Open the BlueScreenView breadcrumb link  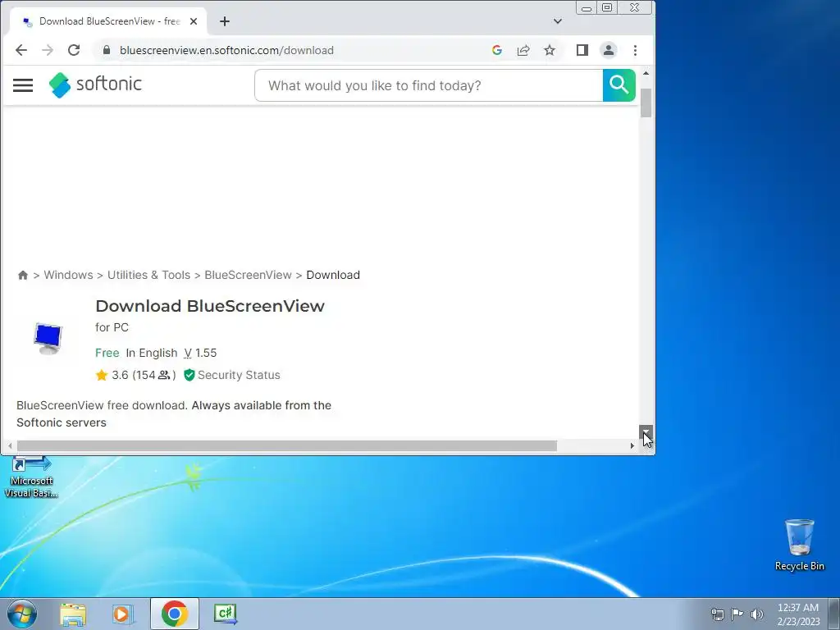pyautogui.click(x=248, y=275)
